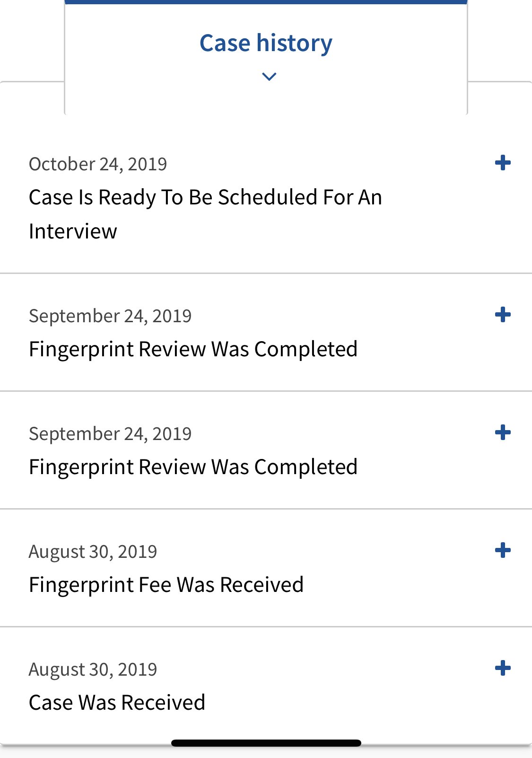The width and height of the screenshot is (532, 758).
Task: Expand the second Fingerprint Review Was Completed plus icon
Action: 502,432
